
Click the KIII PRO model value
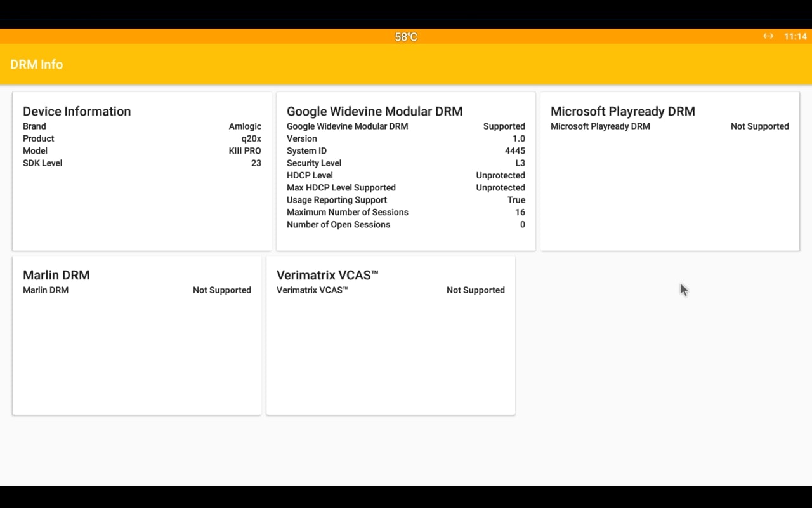point(245,150)
